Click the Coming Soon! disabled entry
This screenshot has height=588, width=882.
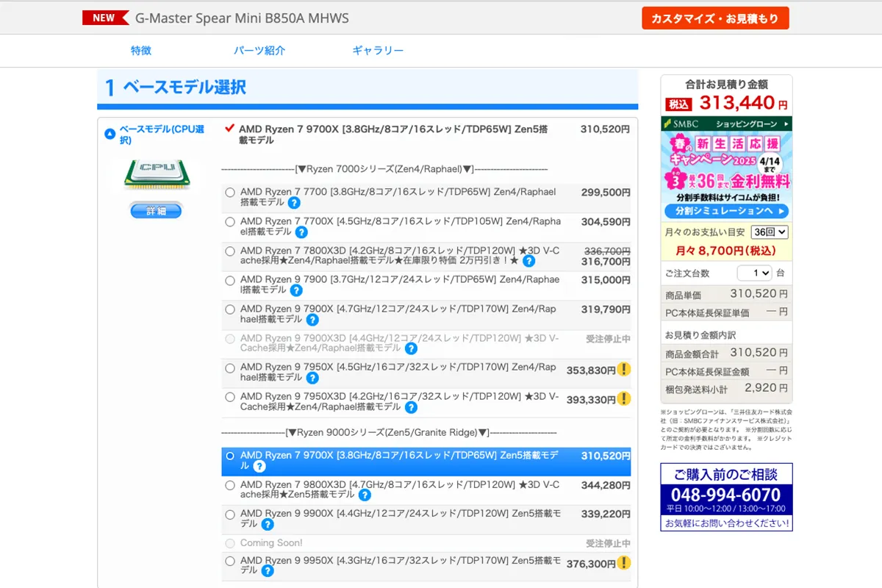[x=271, y=543]
